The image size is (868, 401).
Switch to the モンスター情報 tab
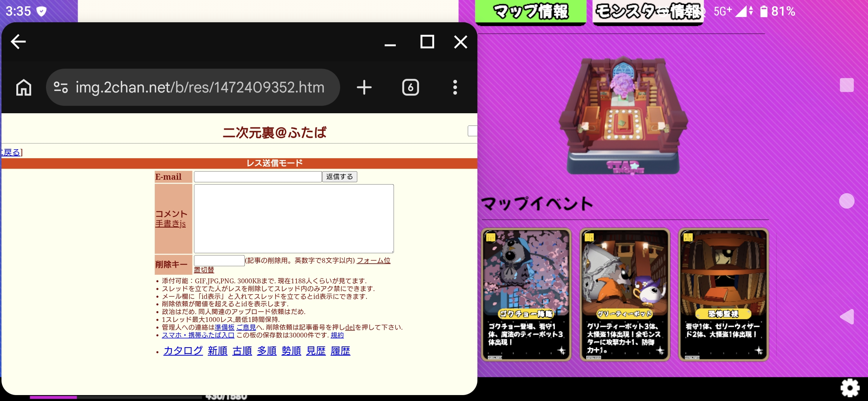click(648, 12)
